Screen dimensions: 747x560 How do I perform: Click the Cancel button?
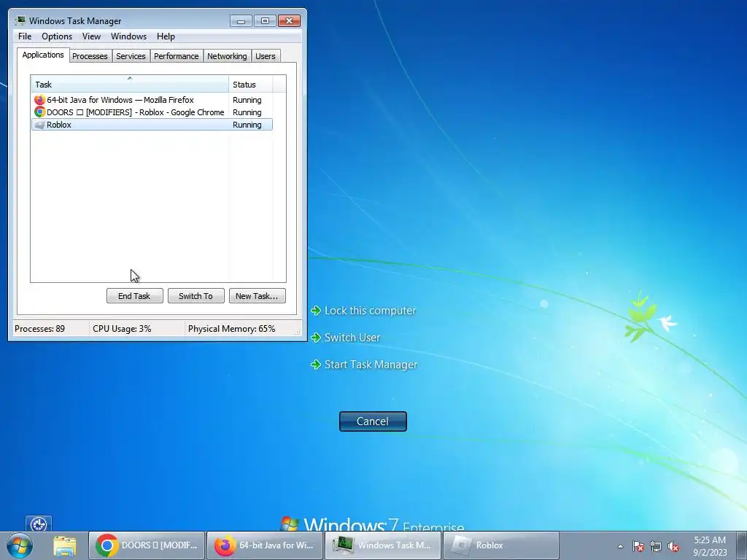(373, 421)
